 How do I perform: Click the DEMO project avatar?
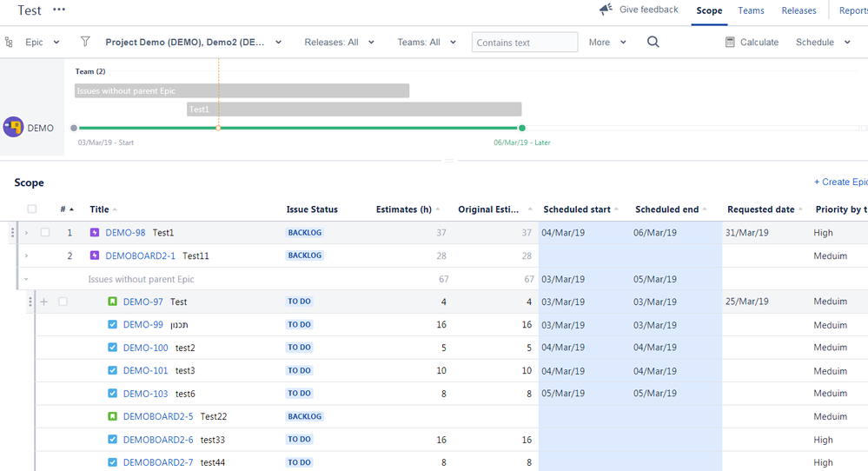pyautogui.click(x=13, y=127)
